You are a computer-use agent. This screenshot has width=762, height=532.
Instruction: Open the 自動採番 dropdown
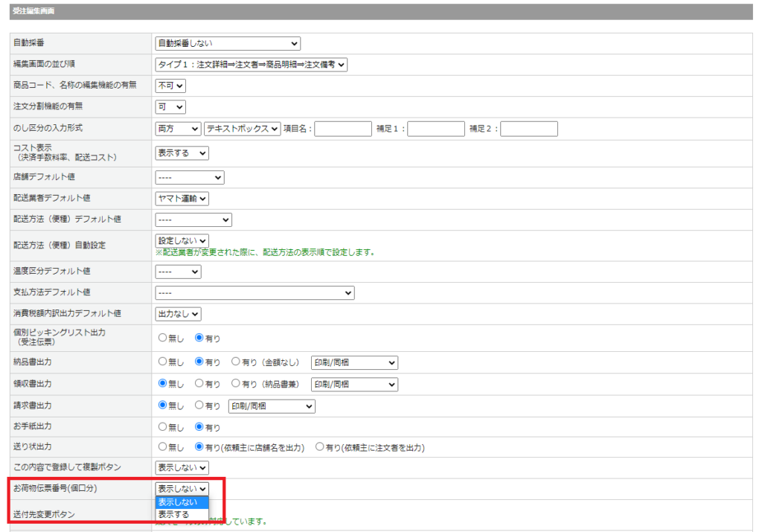228,43
